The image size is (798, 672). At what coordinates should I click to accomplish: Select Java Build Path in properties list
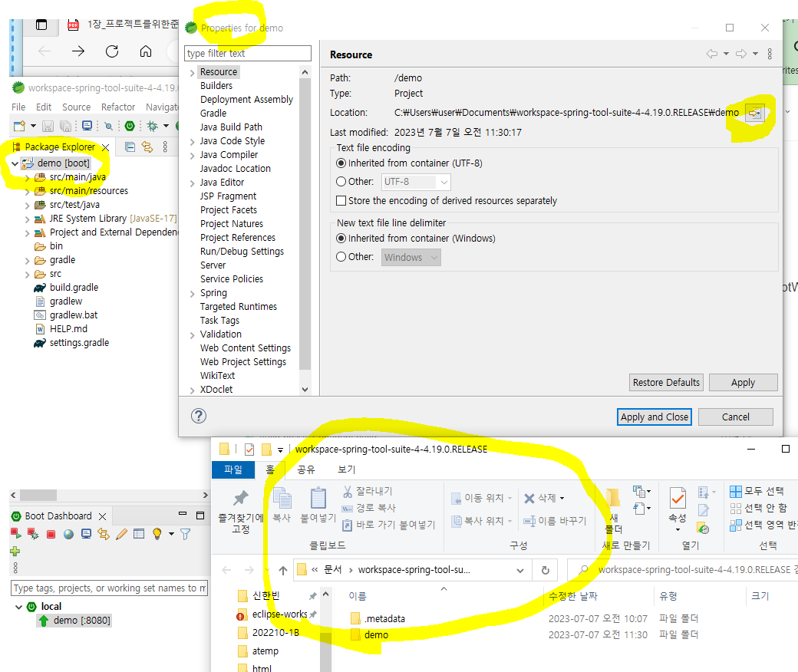coord(231,127)
